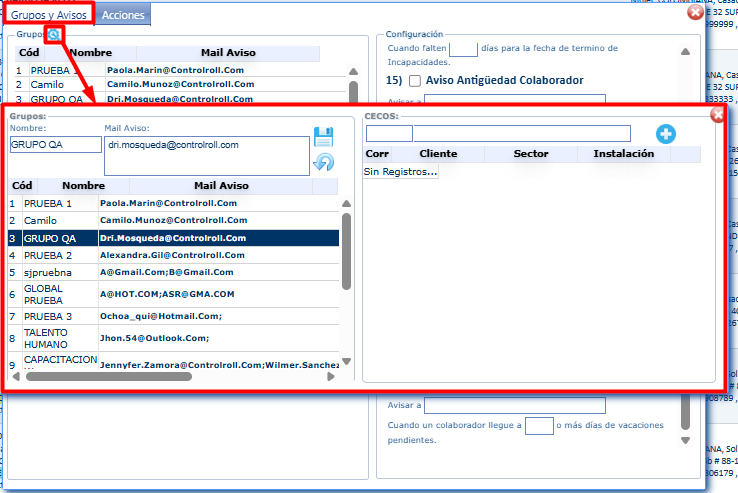Click the vacation days number field
This screenshot has width=738, height=493.
coord(539,426)
